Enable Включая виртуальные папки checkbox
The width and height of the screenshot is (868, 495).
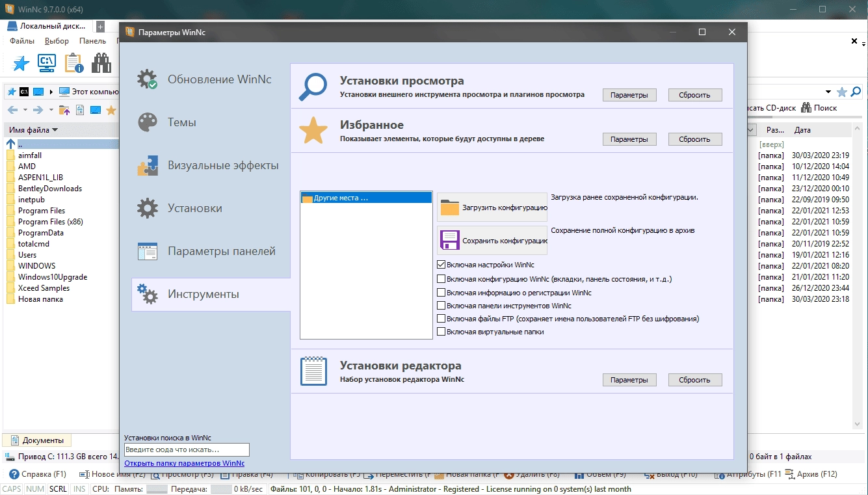[441, 332]
